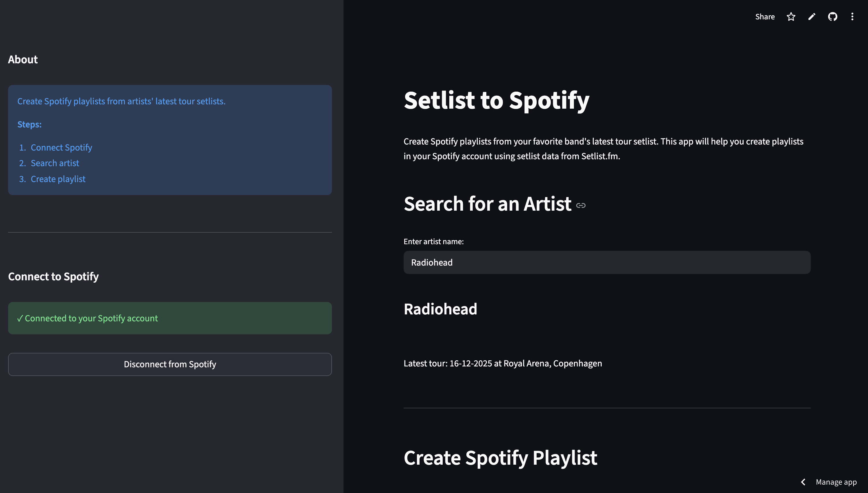Image resolution: width=868 pixels, height=493 pixels.
Task: Click the Latest tour date line
Action: coord(503,363)
